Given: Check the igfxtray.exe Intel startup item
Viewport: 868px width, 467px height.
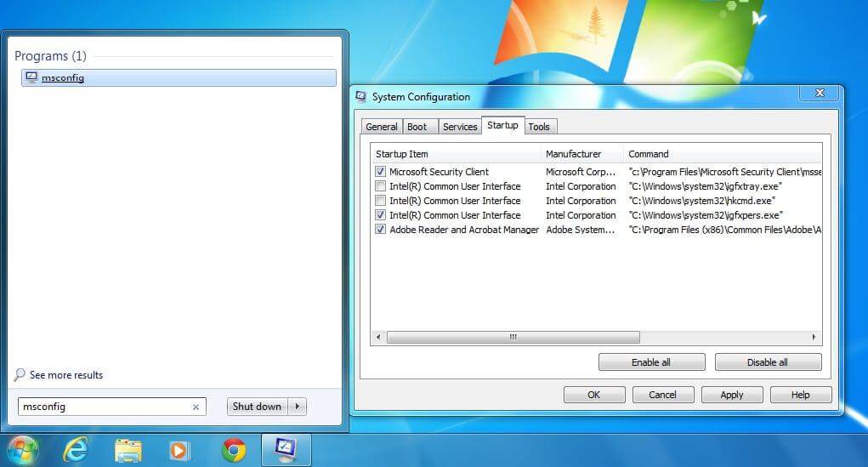Looking at the screenshot, I should tap(380, 186).
